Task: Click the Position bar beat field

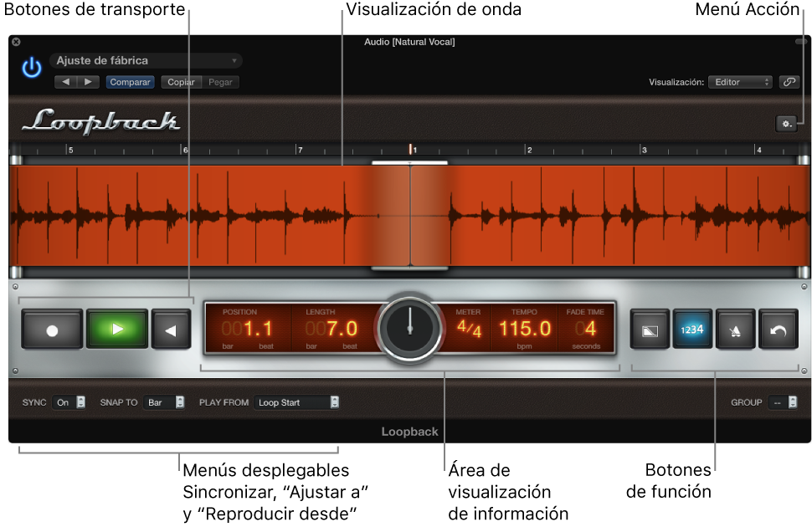Action: (248, 329)
